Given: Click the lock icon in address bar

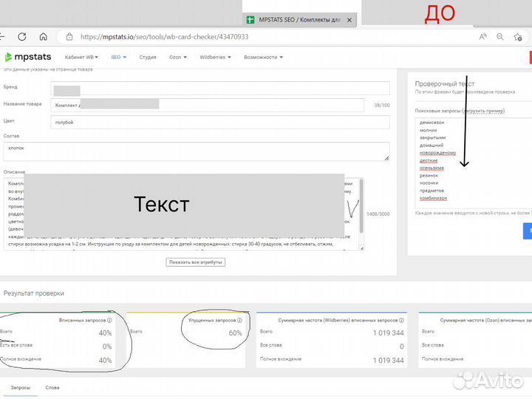Looking at the screenshot, I should [69, 37].
